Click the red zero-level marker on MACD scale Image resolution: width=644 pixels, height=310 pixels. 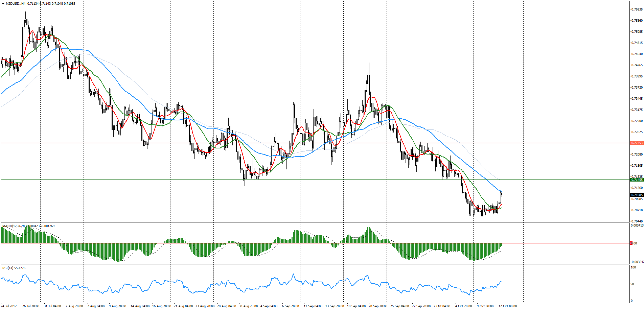(x=631, y=243)
